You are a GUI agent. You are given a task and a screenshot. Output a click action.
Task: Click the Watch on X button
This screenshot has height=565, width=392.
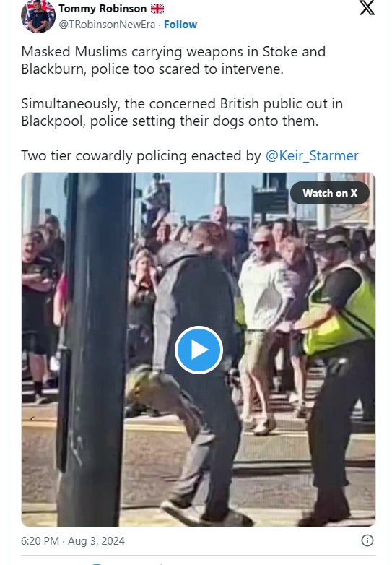pos(330,193)
